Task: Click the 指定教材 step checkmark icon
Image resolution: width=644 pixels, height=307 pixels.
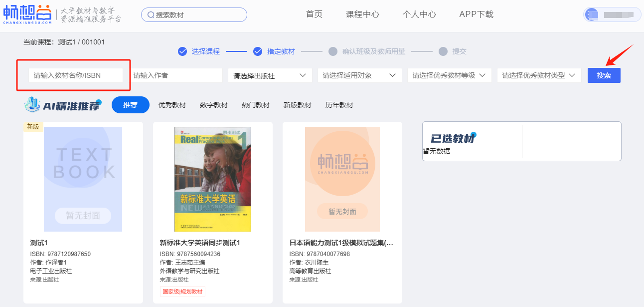Action: click(x=258, y=51)
